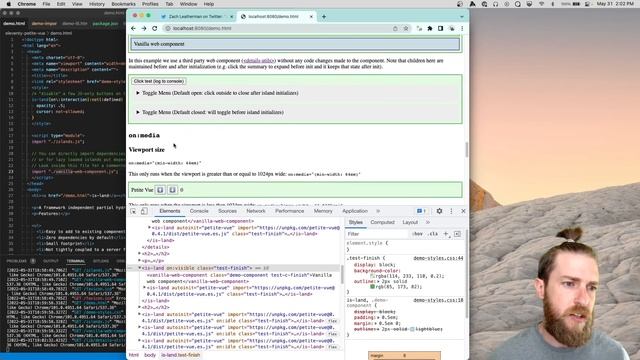Image resolution: width=640 pixels, height=360 pixels.
Task: Toggle DevTools device toolbar icon
Action: coord(144,211)
